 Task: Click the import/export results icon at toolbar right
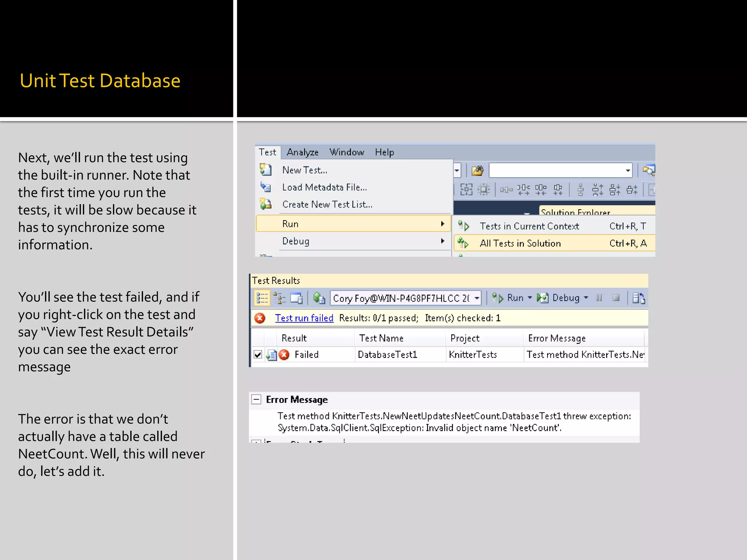[639, 298]
